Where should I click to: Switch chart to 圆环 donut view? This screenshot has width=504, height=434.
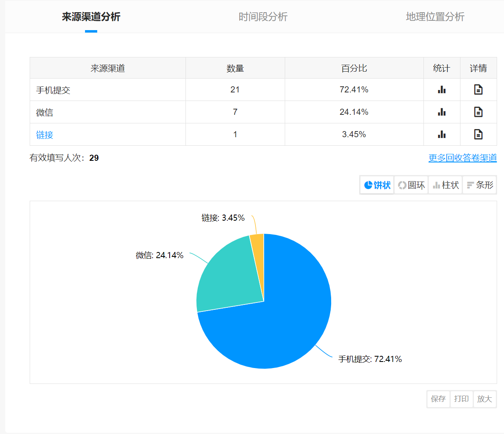[x=411, y=185]
